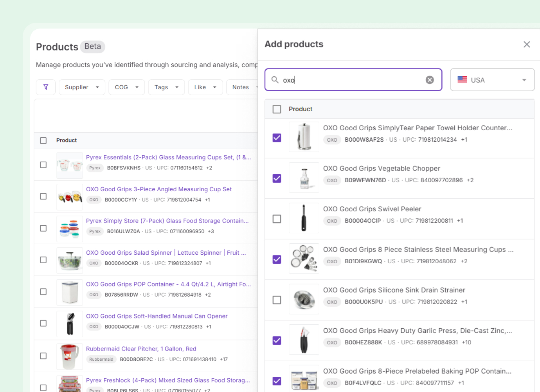The image size is (540, 392).
Task: Clear the oxo search using the circled X
Action: (429, 79)
